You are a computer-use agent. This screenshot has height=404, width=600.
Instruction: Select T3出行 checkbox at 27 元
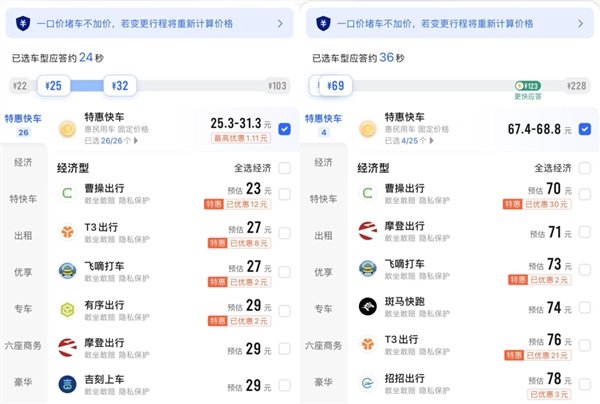point(284,233)
